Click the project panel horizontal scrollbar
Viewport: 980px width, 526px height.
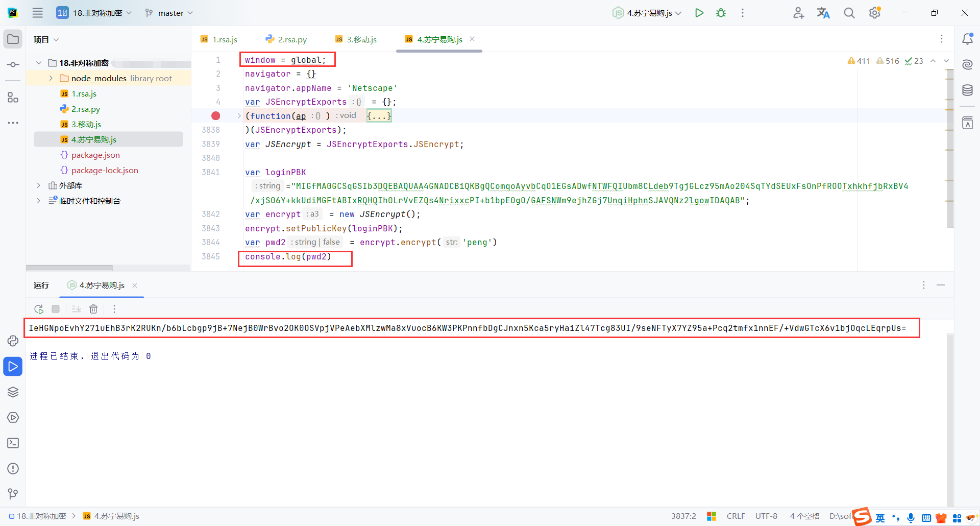pos(69,268)
